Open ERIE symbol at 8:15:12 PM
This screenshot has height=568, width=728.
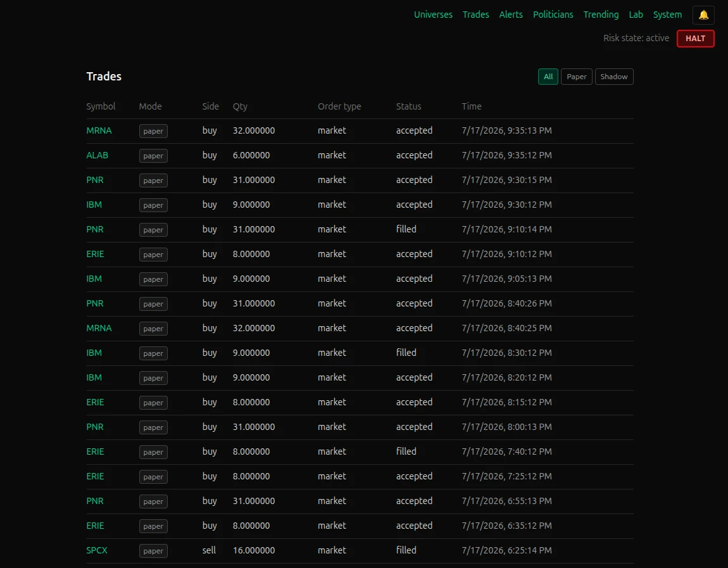95,402
